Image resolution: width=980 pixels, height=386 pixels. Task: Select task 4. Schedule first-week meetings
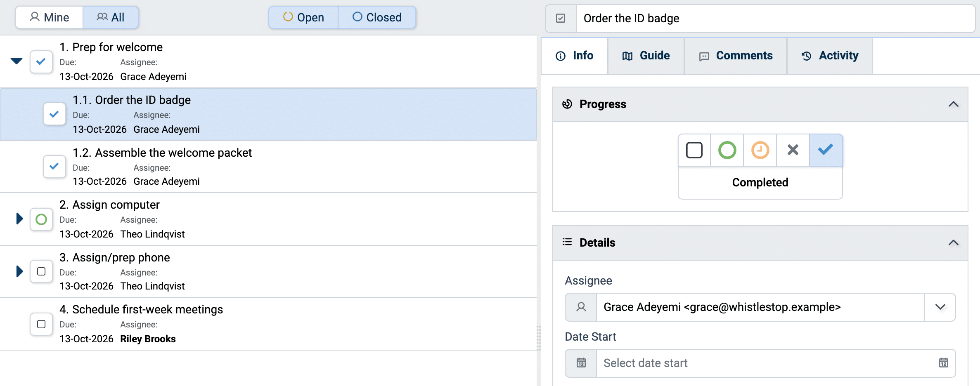coord(268,324)
